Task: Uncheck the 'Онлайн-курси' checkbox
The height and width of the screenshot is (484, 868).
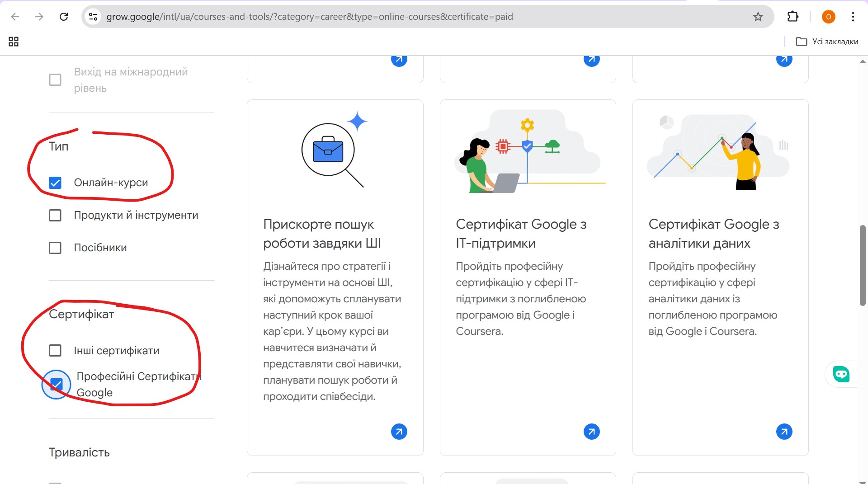Action: click(55, 183)
